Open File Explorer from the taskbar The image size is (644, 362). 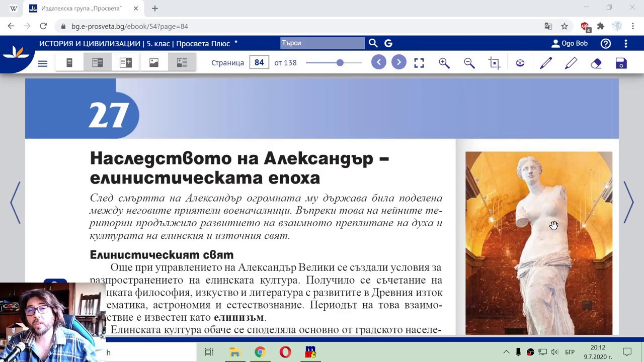pos(235,352)
